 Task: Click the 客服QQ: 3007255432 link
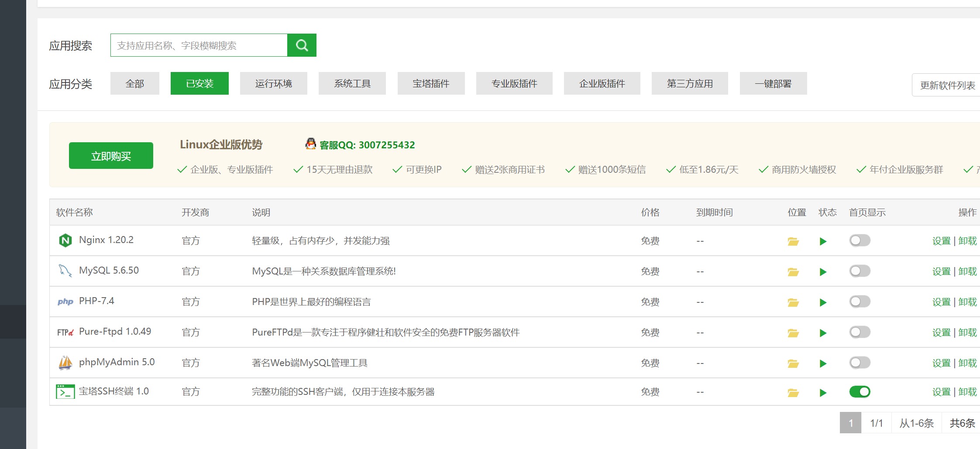367,145
